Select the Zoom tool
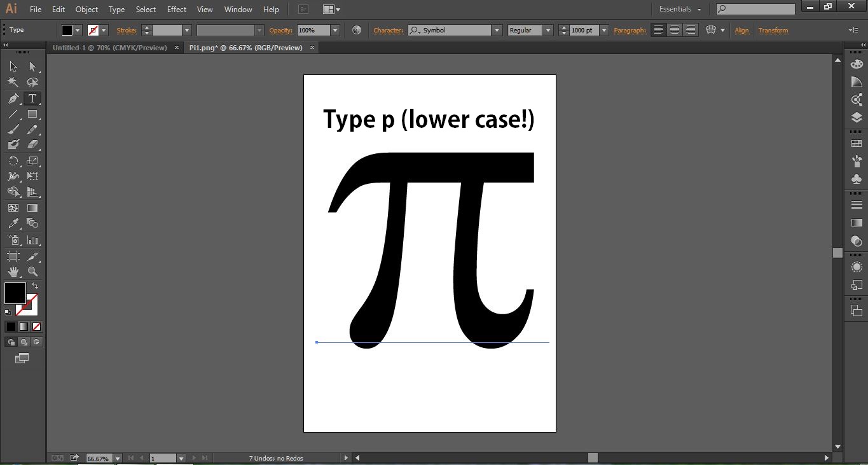 pyautogui.click(x=32, y=272)
